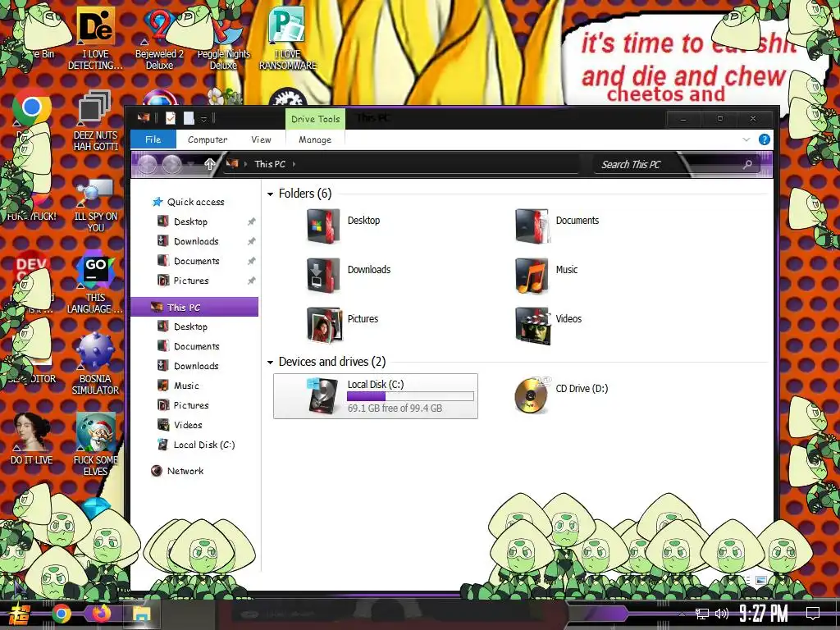Open Desktop under Quick access

[190, 221]
